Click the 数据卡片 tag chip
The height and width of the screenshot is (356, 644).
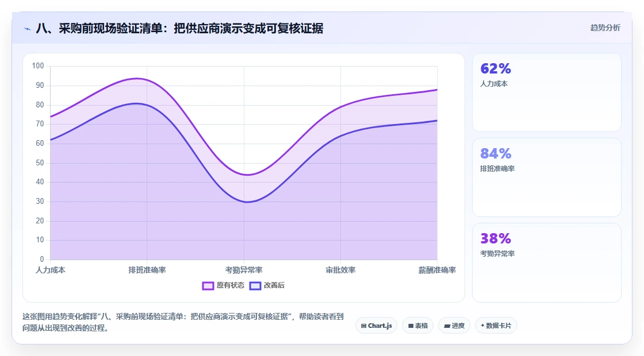pyautogui.click(x=496, y=326)
